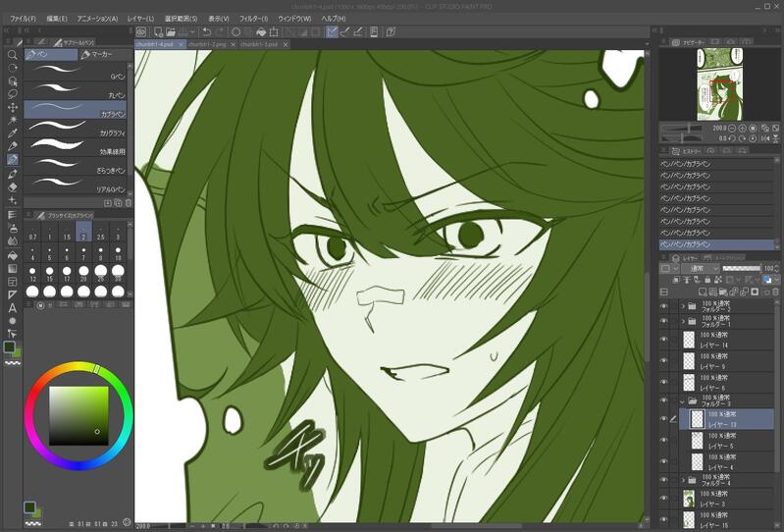The height and width of the screenshot is (532, 784).
Task: Create a new layer folder icon
Action: tap(722, 292)
